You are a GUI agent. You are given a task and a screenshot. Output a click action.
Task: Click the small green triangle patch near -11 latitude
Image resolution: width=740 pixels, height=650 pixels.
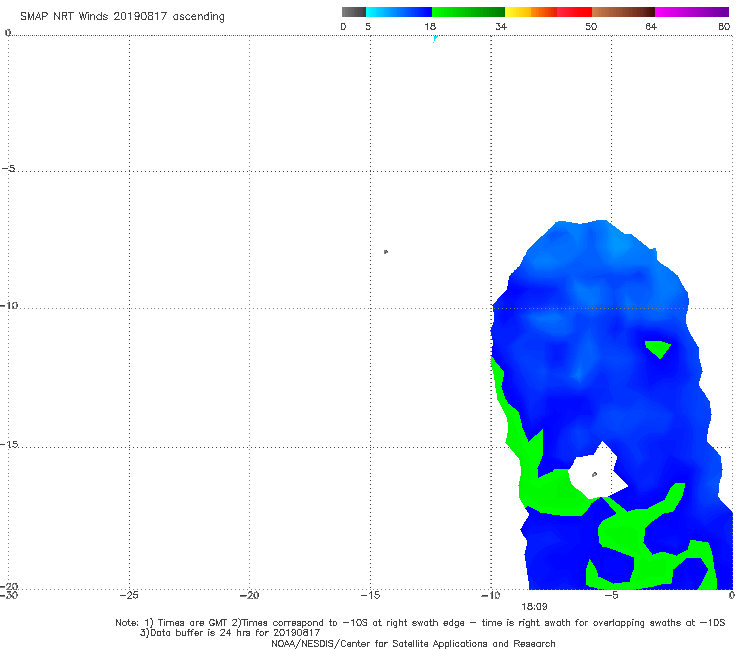(658, 349)
